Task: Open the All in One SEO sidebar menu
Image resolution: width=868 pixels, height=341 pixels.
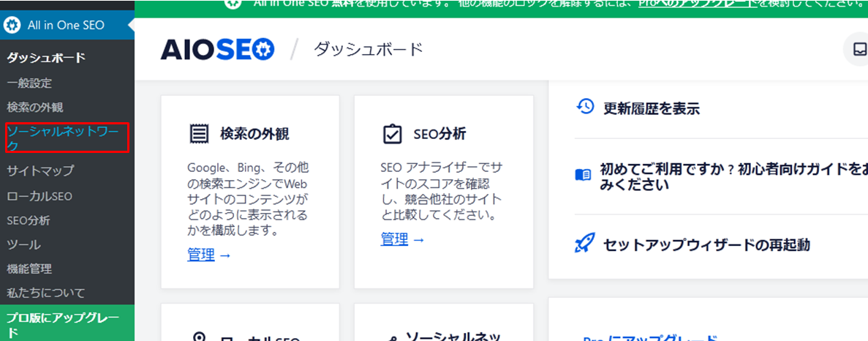Action: click(x=67, y=25)
